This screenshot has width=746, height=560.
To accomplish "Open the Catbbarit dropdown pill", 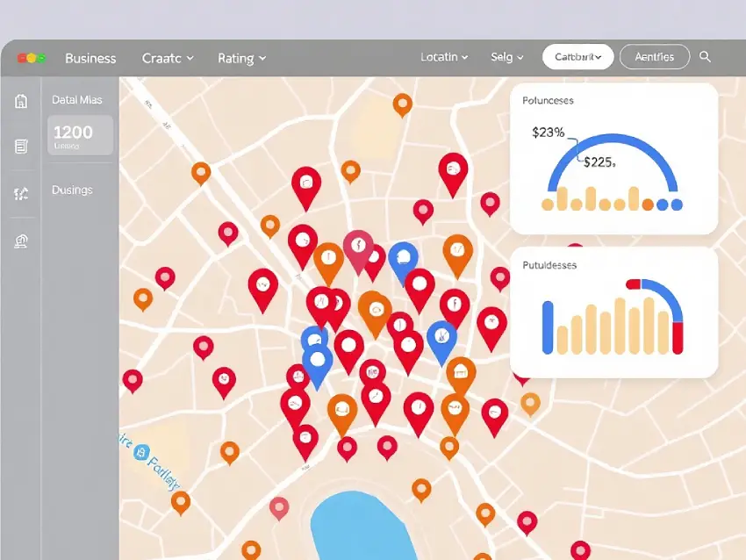I will (577, 57).
